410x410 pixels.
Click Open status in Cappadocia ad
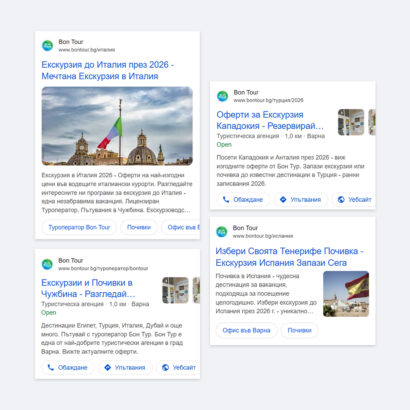pyautogui.click(x=224, y=145)
